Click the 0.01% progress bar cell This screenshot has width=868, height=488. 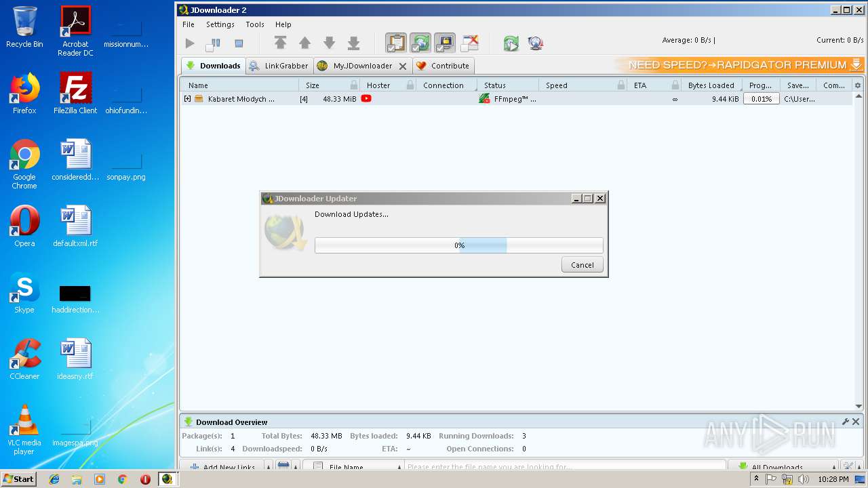[762, 99]
